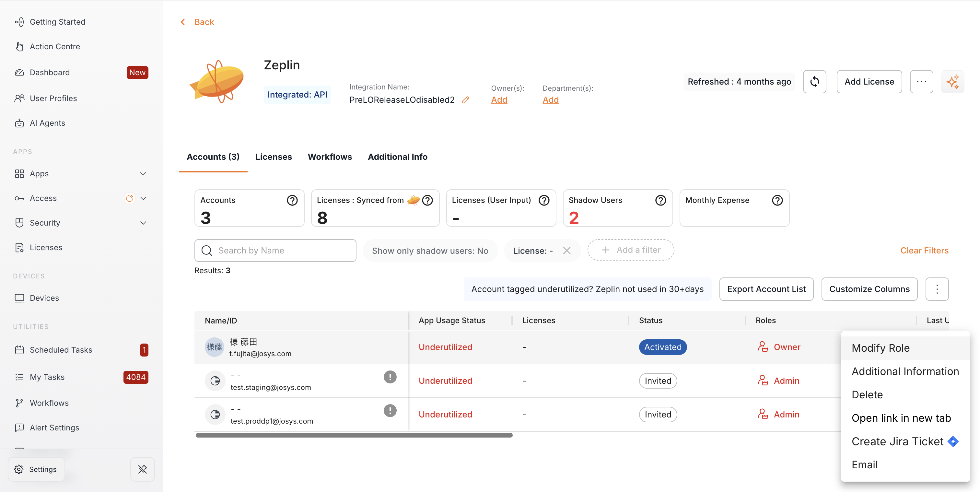
Task: Click the Add a filter button
Action: [x=631, y=250]
